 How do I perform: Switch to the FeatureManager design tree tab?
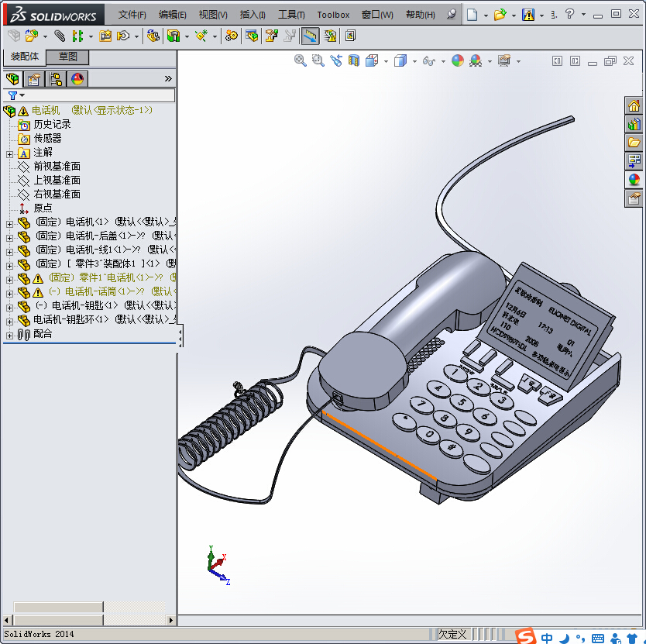12,78
